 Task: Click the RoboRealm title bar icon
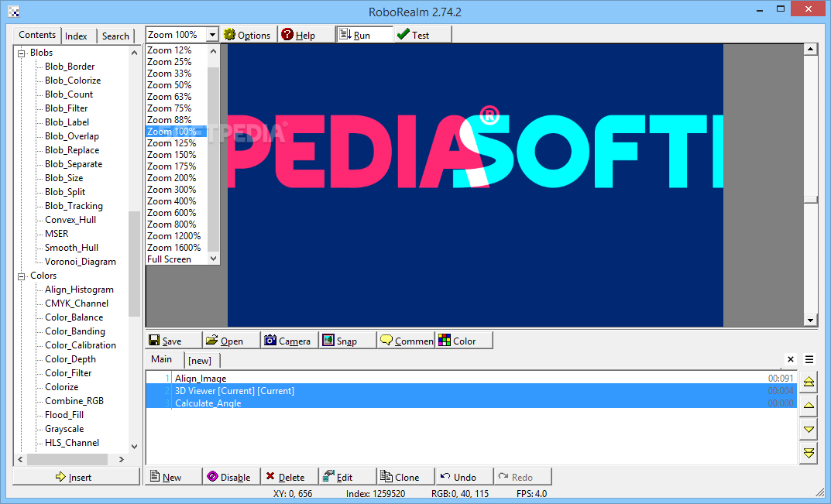(x=14, y=12)
